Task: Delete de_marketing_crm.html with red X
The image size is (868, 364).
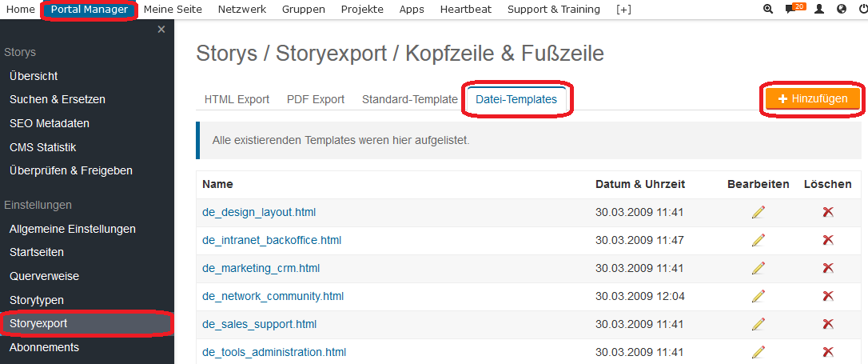Action: [828, 268]
